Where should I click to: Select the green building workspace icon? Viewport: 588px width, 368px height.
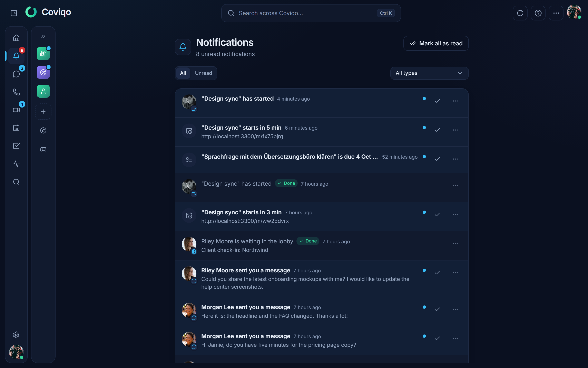coord(43,54)
